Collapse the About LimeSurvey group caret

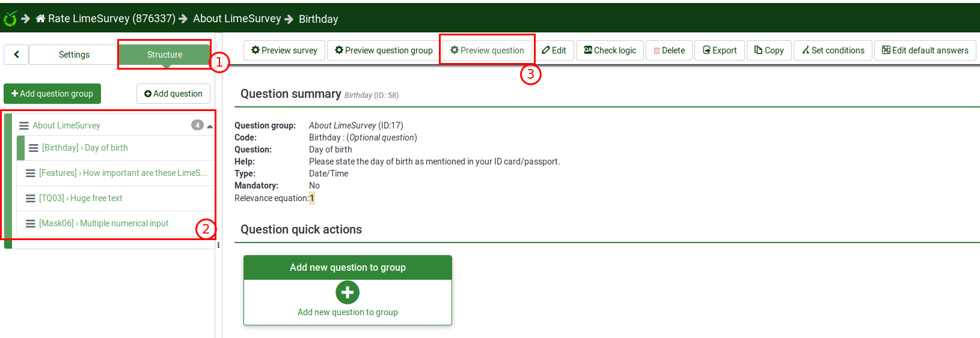coord(210,126)
